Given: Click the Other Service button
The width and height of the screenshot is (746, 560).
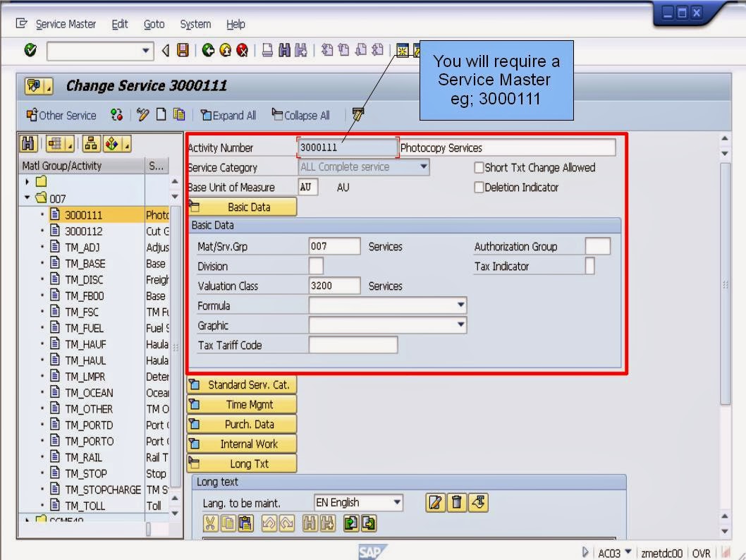Looking at the screenshot, I should pos(61,115).
